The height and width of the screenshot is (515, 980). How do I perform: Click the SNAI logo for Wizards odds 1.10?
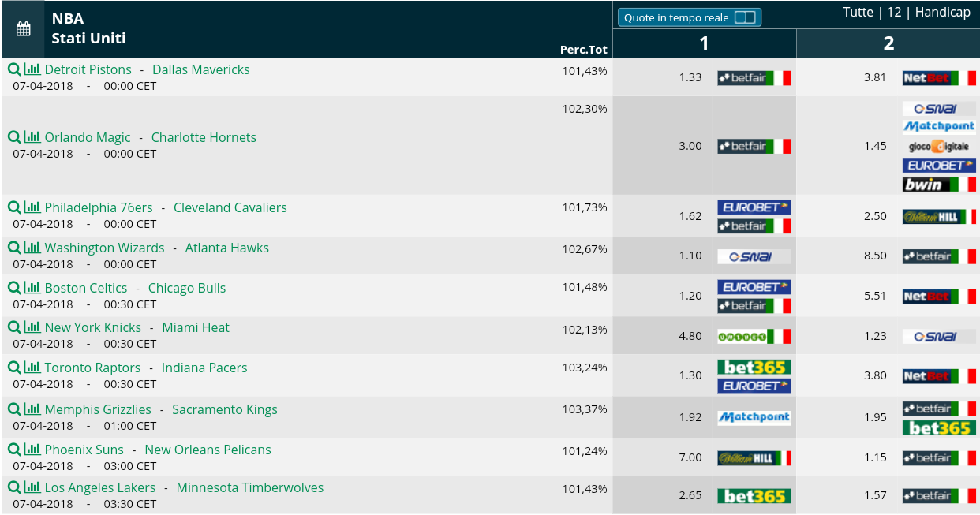754,256
